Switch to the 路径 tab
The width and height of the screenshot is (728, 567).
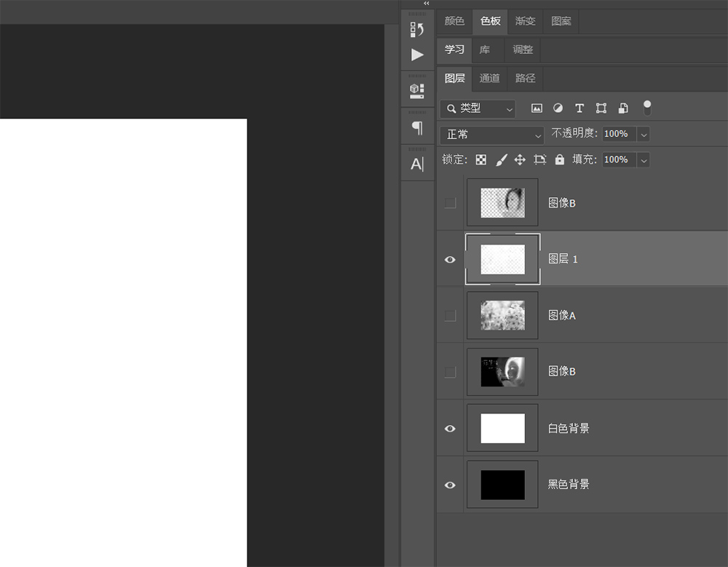525,78
